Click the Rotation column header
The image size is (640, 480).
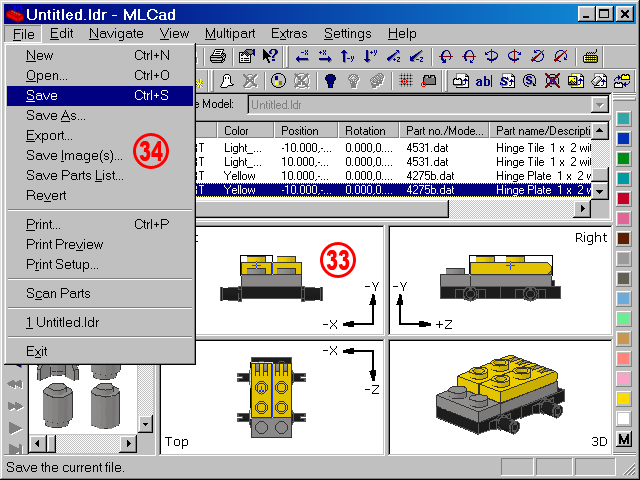tap(369, 131)
